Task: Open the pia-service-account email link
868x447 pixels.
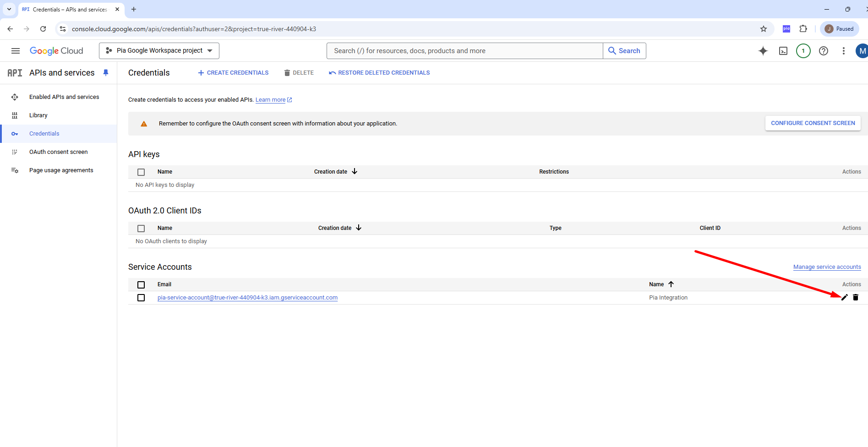Action: tap(247, 298)
